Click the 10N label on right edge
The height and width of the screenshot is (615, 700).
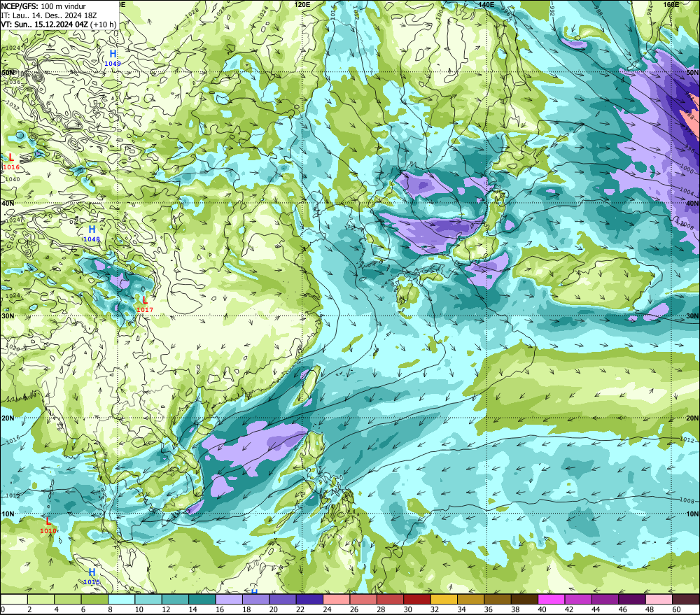click(x=692, y=514)
